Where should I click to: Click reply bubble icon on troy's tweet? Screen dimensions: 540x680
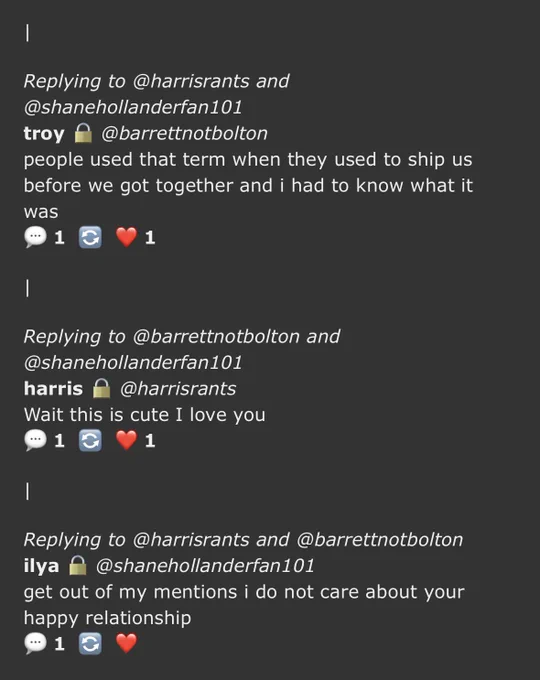(x=35, y=238)
